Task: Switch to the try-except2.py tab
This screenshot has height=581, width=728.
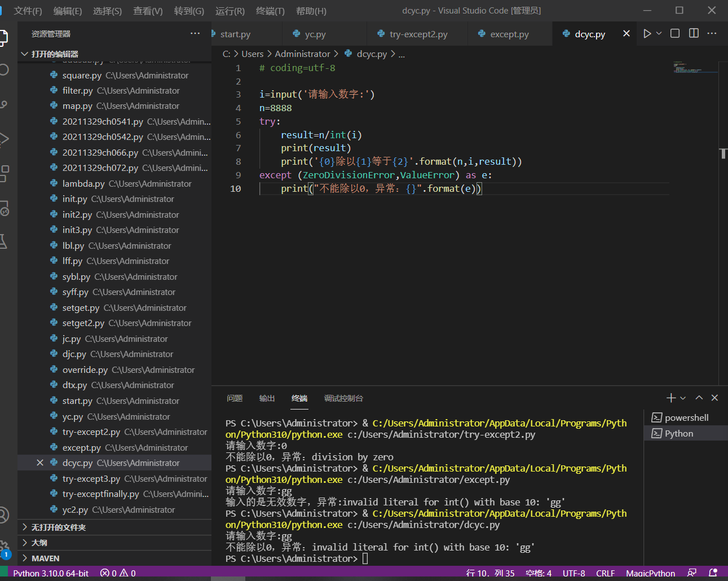Action: pyautogui.click(x=418, y=34)
